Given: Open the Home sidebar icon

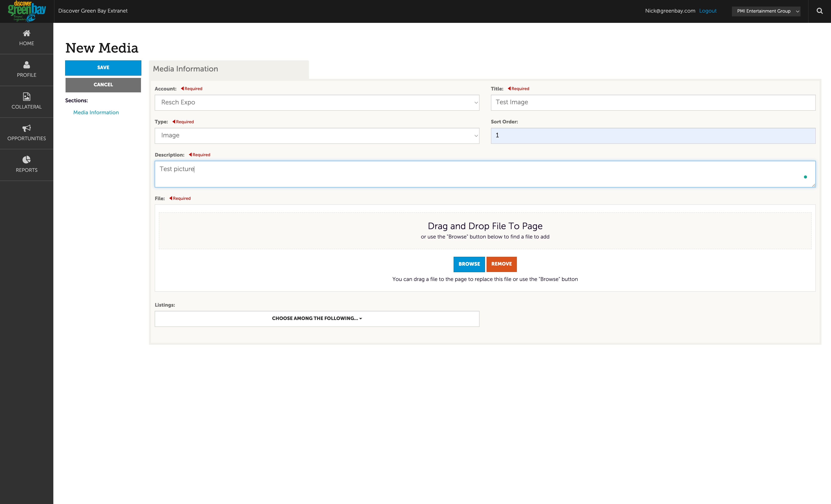Looking at the screenshot, I should (x=27, y=33).
